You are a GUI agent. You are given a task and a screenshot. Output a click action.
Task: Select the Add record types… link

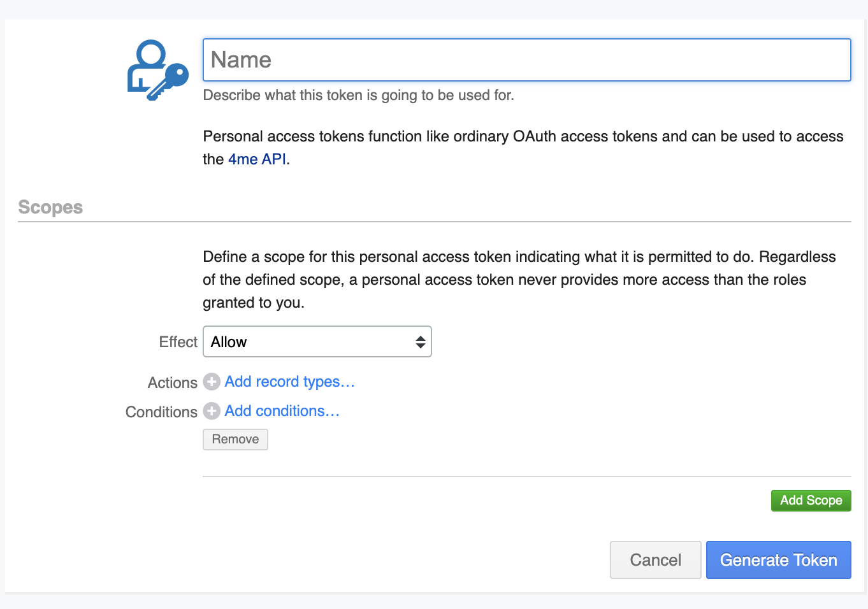[289, 382]
